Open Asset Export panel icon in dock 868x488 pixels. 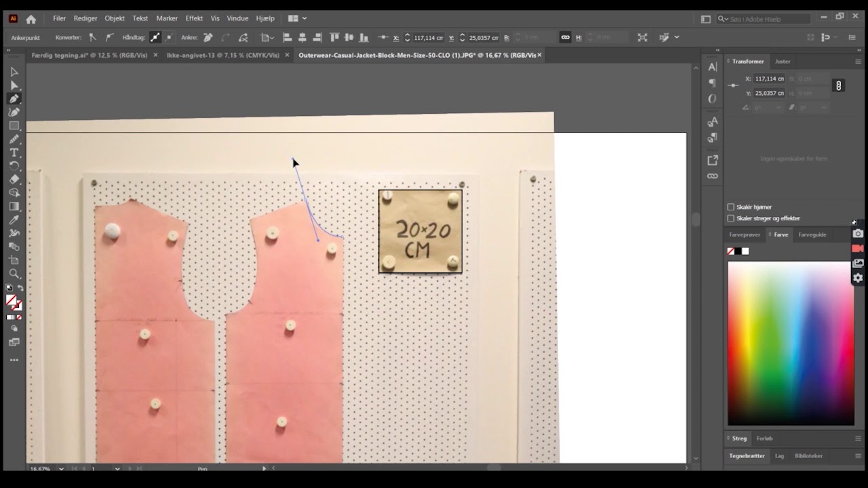click(x=712, y=161)
